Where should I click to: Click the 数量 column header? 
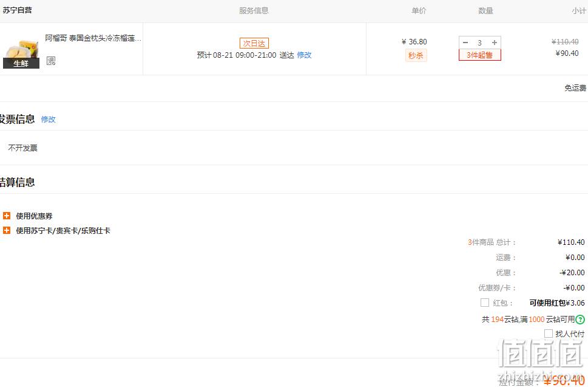point(485,10)
